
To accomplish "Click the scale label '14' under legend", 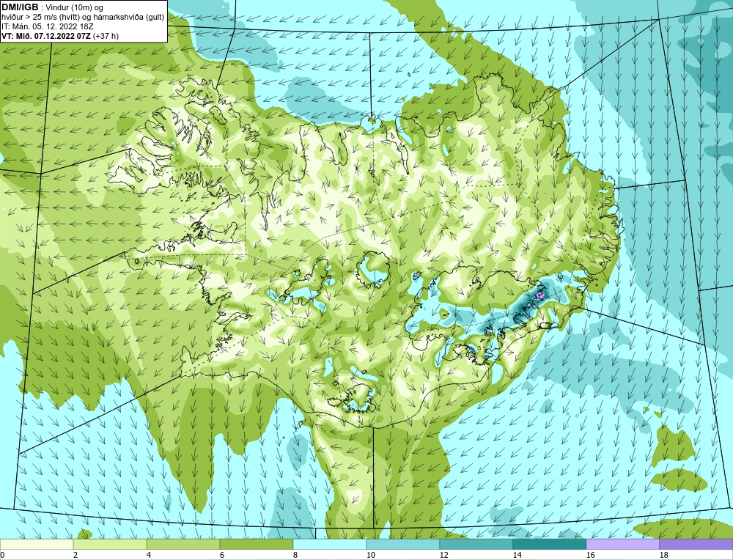I will (517, 555).
